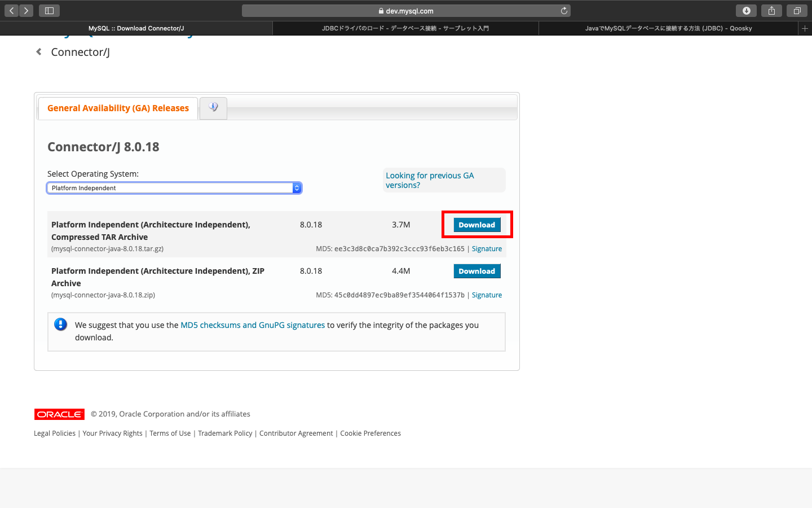Go back with Safari's back arrow
Viewport: 812px width, 508px height.
pos(12,11)
